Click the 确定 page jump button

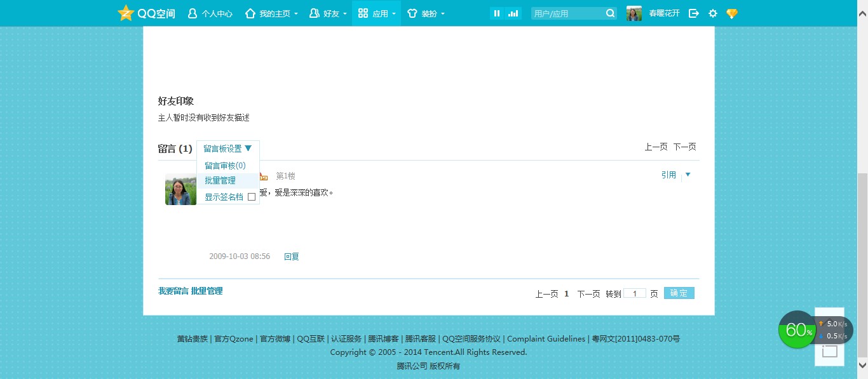678,293
